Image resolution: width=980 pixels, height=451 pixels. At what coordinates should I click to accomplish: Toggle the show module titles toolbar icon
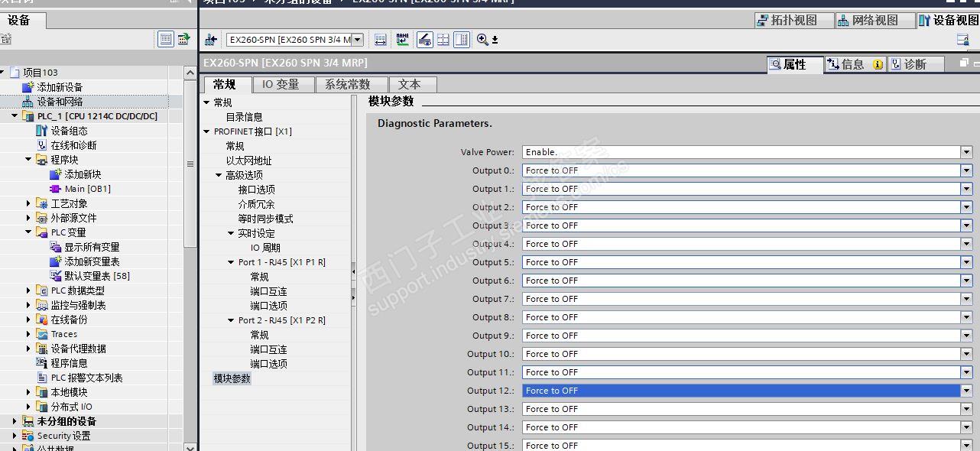point(424,39)
